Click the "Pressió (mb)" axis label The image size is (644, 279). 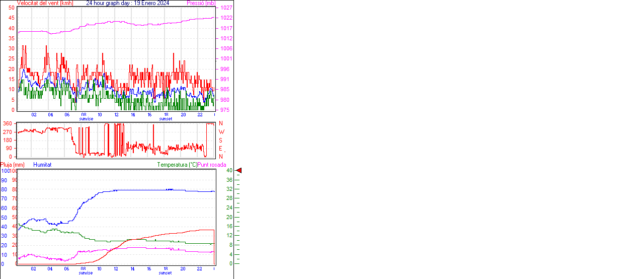coord(201,3)
